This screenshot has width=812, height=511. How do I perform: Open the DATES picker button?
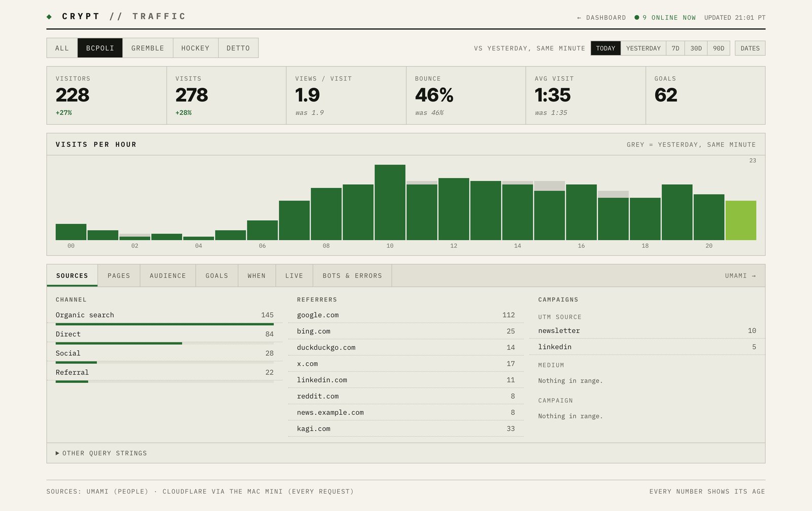[x=750, y=48]
